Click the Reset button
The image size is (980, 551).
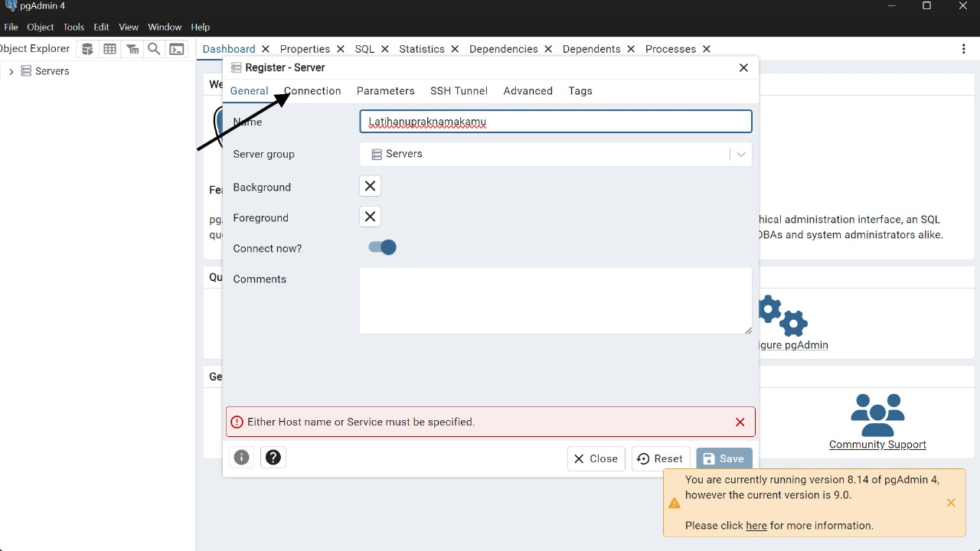click(660, 458)
